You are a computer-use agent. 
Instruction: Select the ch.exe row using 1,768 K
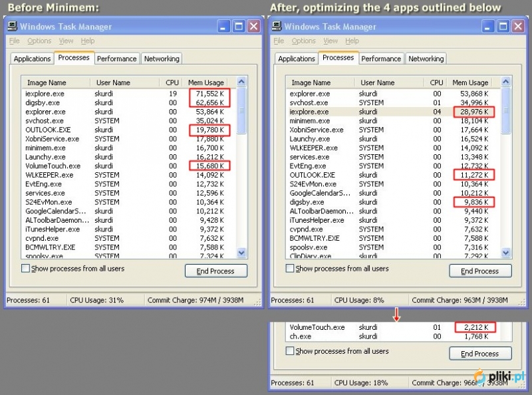tap(393, 336)
